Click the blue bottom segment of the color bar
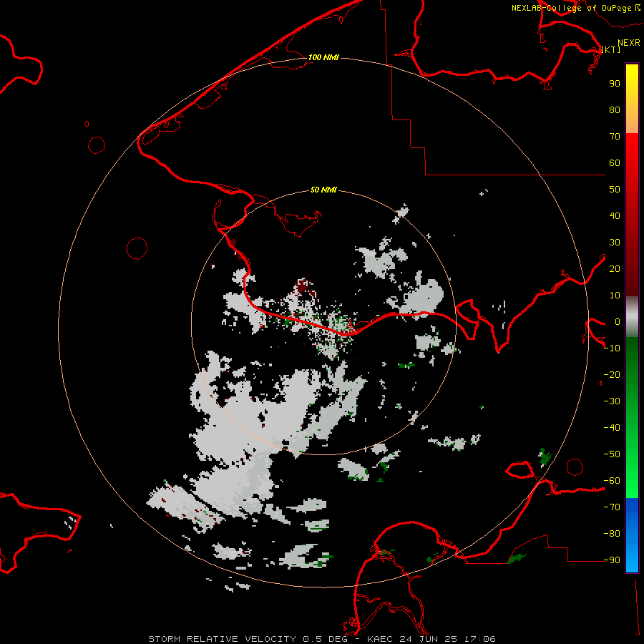Image resolution: width=644 pixels, height=644 pixels. pos(632,535)
